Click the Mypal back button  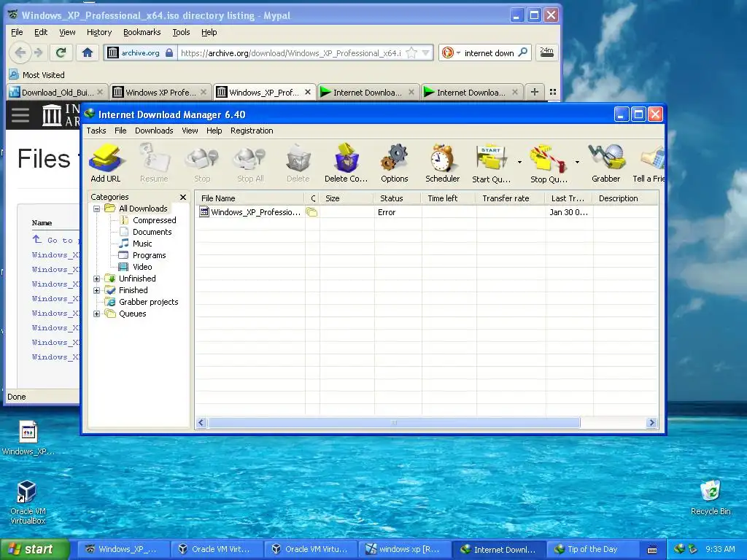20,52
